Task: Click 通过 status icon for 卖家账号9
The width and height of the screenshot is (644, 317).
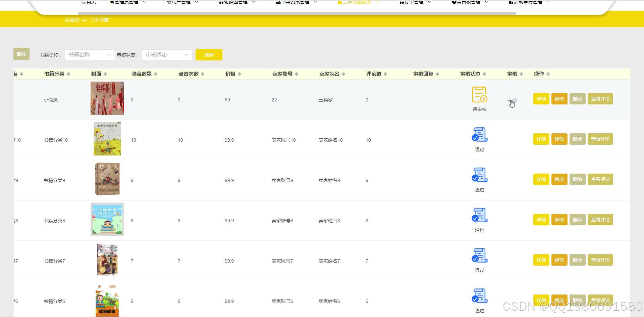Action: tap(480, 175)
